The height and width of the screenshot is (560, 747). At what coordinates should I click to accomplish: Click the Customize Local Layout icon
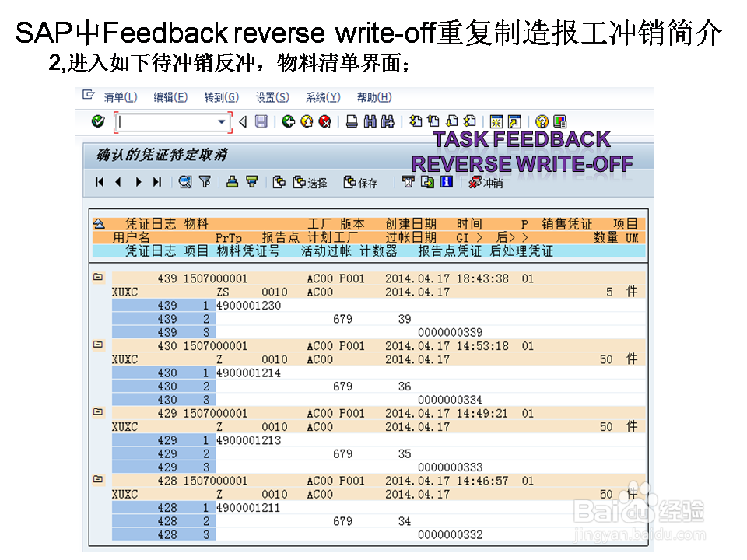click(559, 121)
